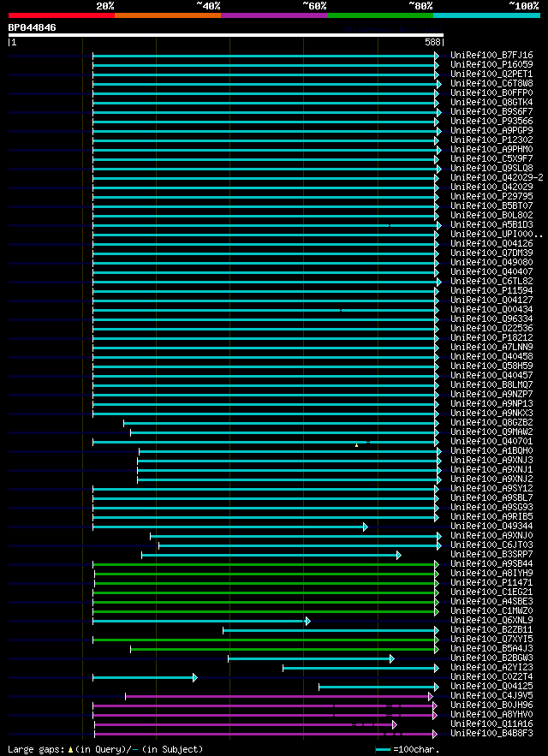This screenshot has width=548, height=756.
Task: Select the UniRef100_A9SB44 label
Action: tap(491, 564)
